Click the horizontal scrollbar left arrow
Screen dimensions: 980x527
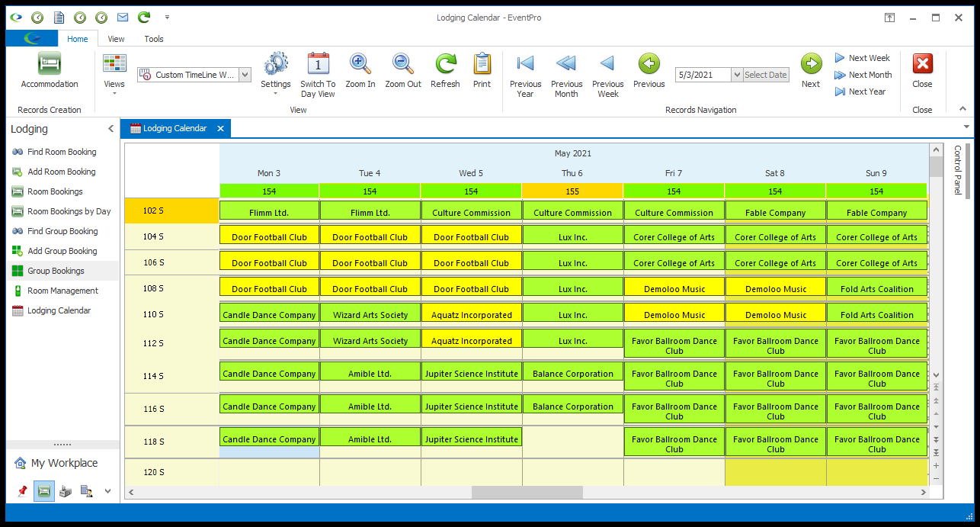[x=131, y=493]
